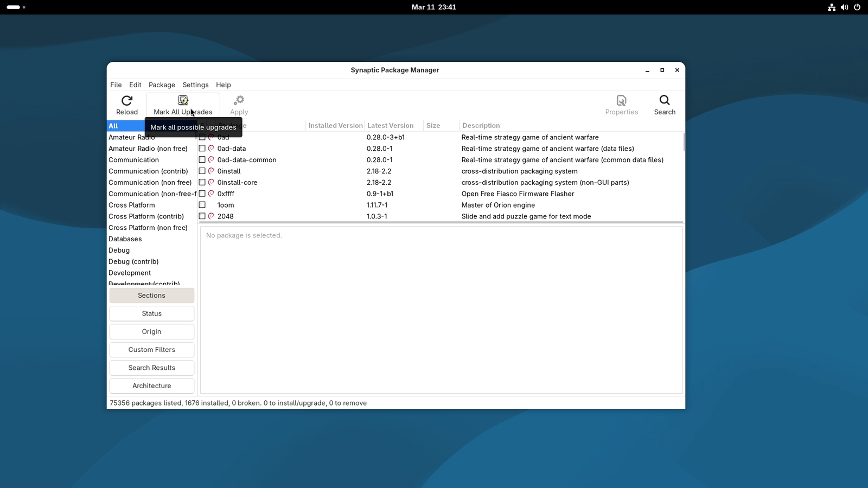
Task: Click the volume icon in the system tray
Action: point(844,7)
